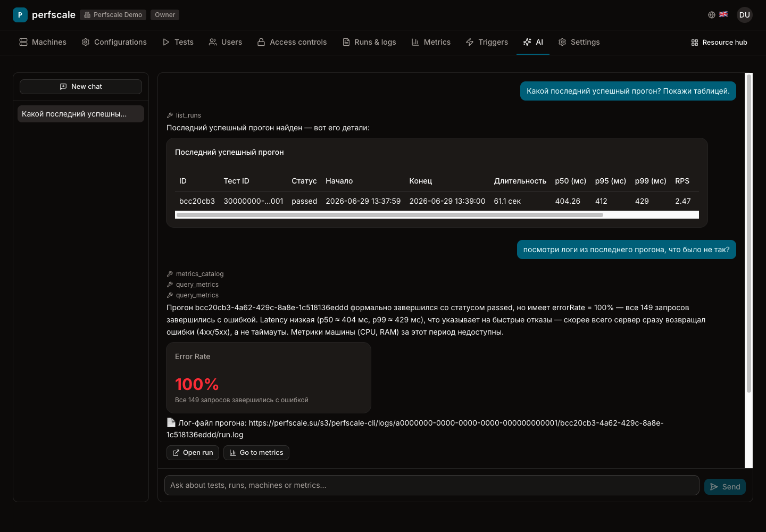Click the Perfscale Demo organization icon
This screenshot has height=532, width=766.
87,15
